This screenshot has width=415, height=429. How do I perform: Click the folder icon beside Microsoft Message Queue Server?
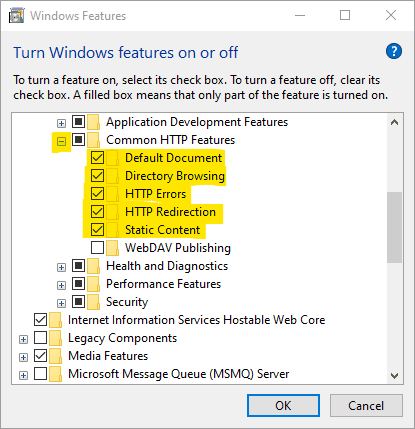[x=55, y=374]
